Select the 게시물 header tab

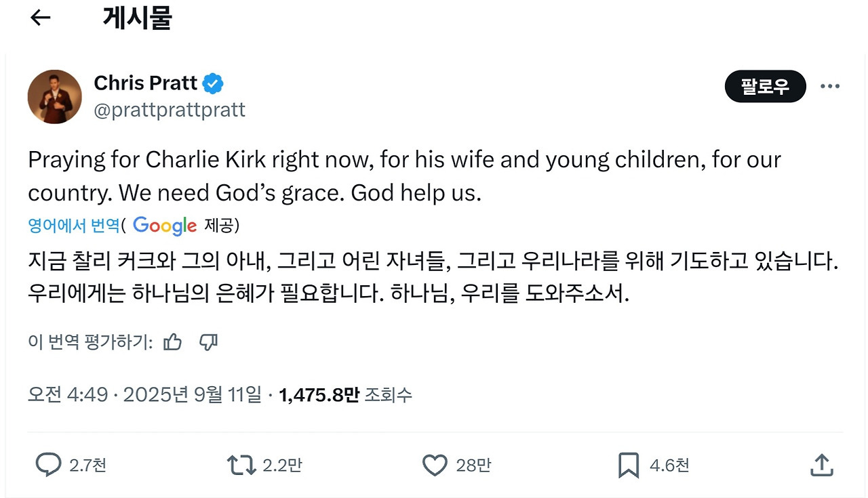[x=137, y=18]
